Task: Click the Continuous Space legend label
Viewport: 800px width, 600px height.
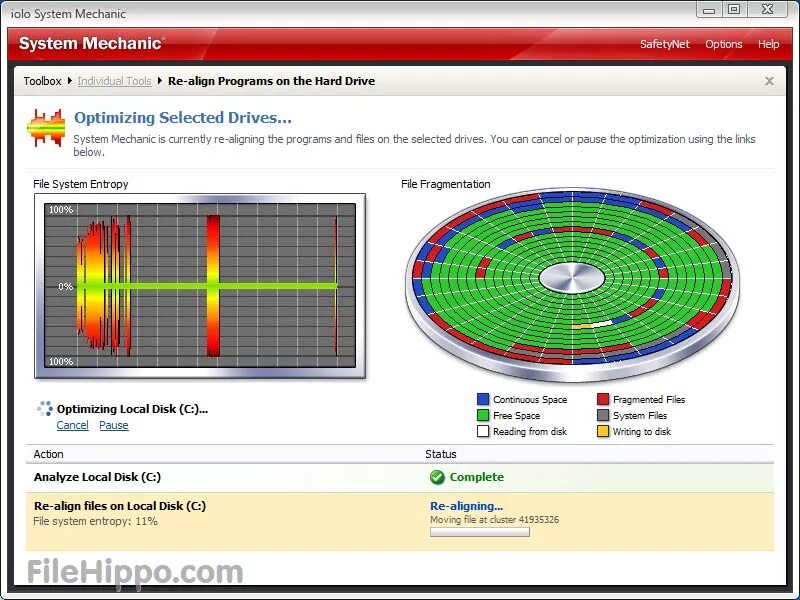Action: click(x=530, y=399)
